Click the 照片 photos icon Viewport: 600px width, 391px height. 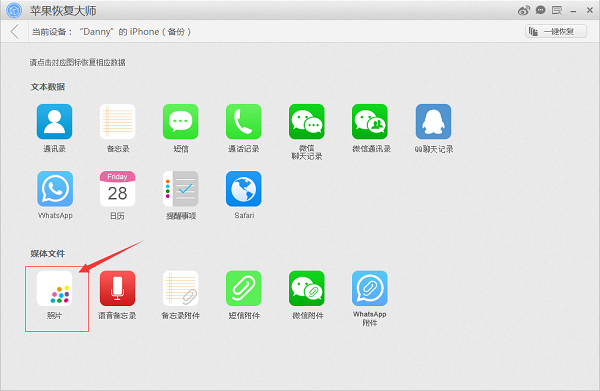tap(54, 288)
